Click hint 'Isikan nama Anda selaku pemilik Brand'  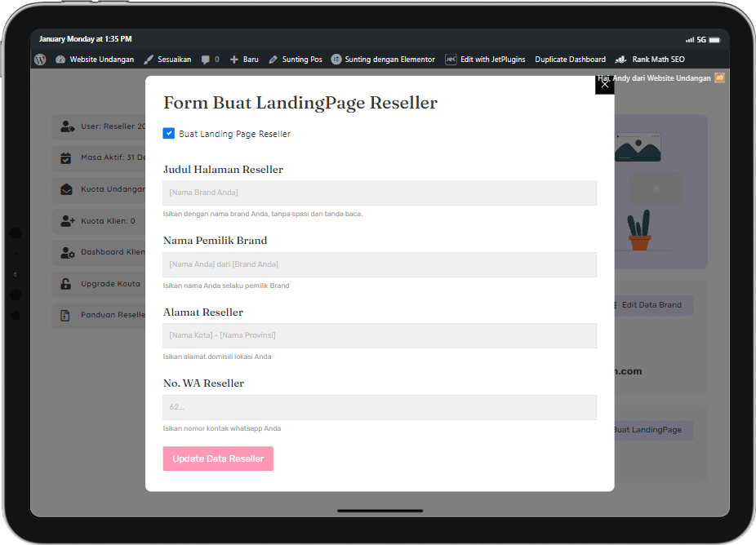226,286
